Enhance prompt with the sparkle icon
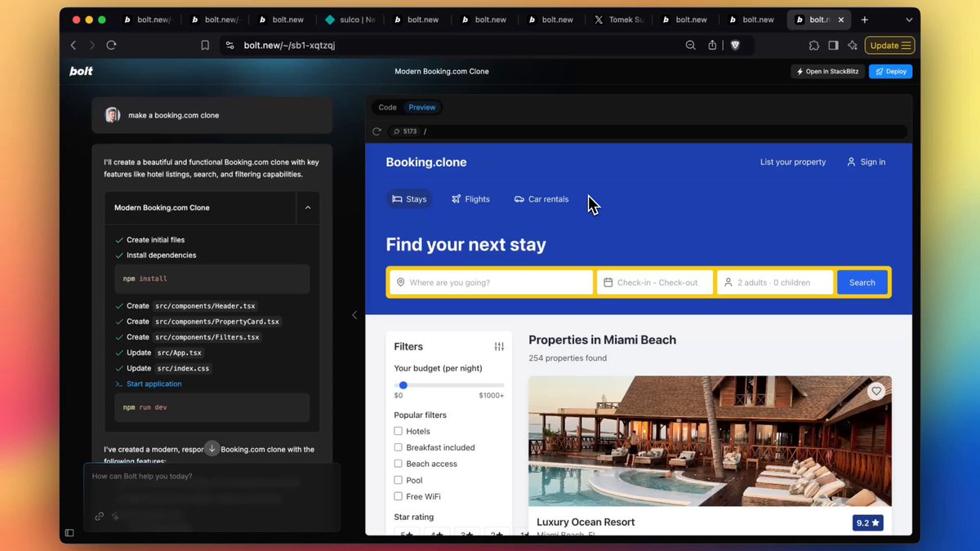 (x=115, y=516)
